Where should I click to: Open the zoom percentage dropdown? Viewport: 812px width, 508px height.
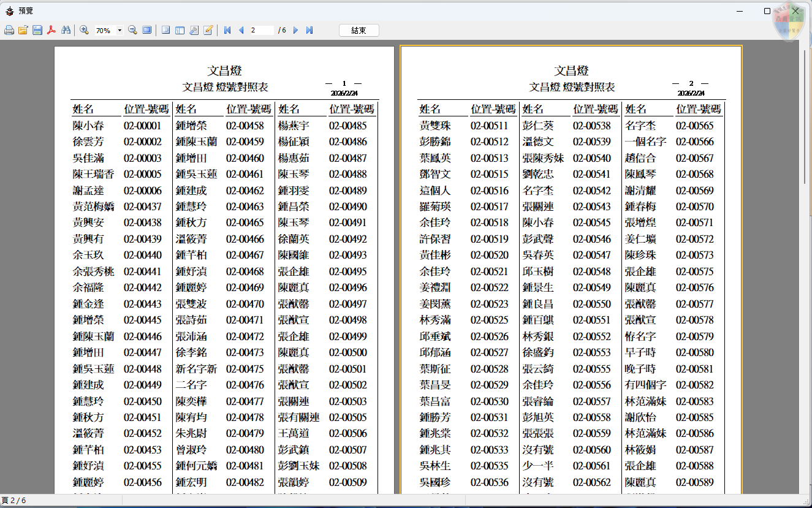(120, 29)
